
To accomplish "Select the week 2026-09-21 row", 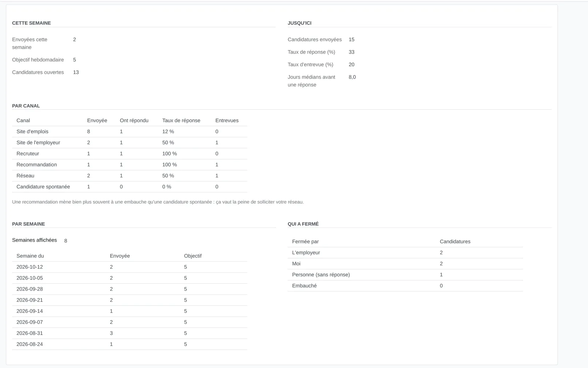I will click(x=130, y=300).
